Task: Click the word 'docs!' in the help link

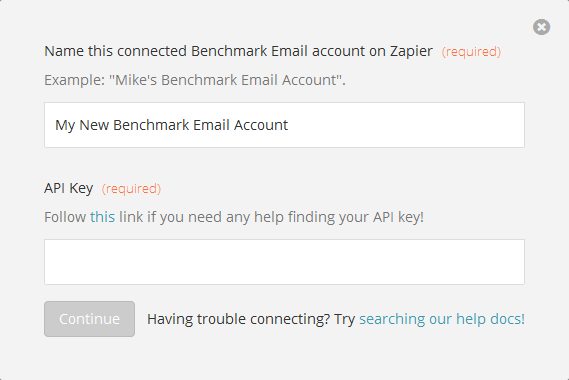Action: tap(507, 319)
